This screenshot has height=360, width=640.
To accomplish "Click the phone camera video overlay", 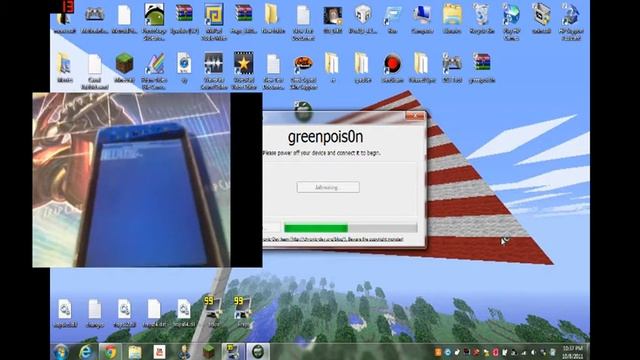I will pyautogui.click(x=147, y=180).
